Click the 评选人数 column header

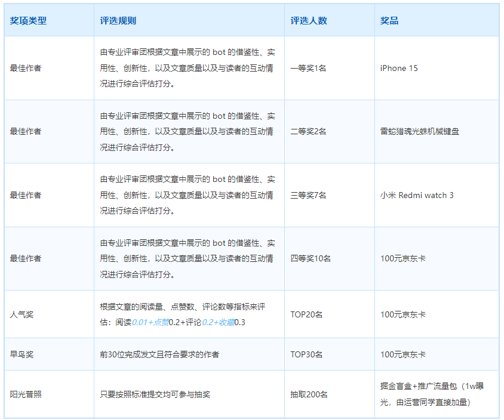[305, 20]
